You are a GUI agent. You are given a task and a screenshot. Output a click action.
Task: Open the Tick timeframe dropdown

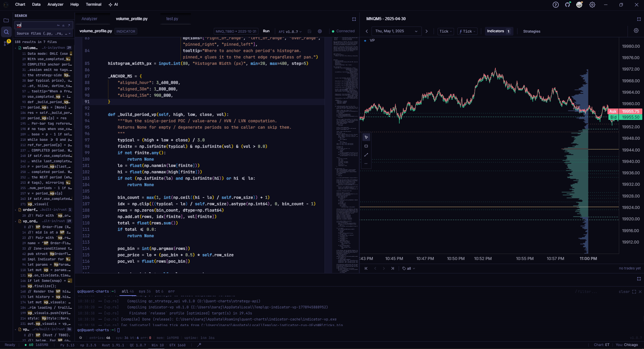point(446,31)
